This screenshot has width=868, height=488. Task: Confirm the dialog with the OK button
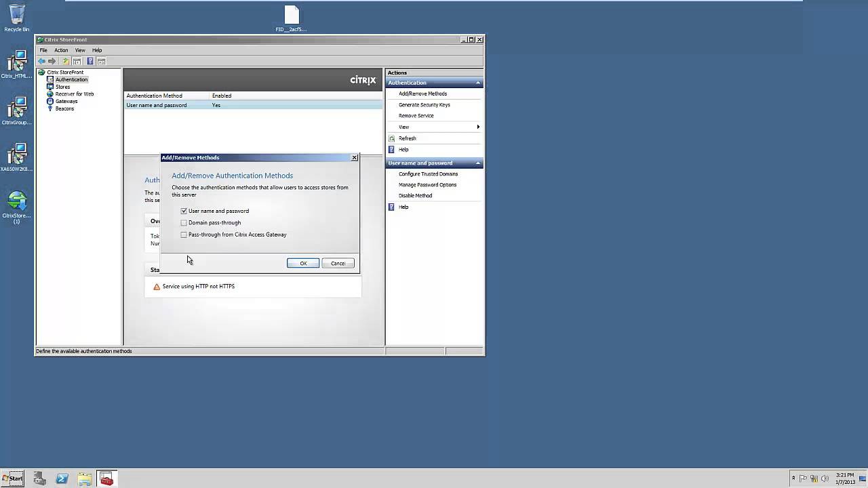[303, 263]
